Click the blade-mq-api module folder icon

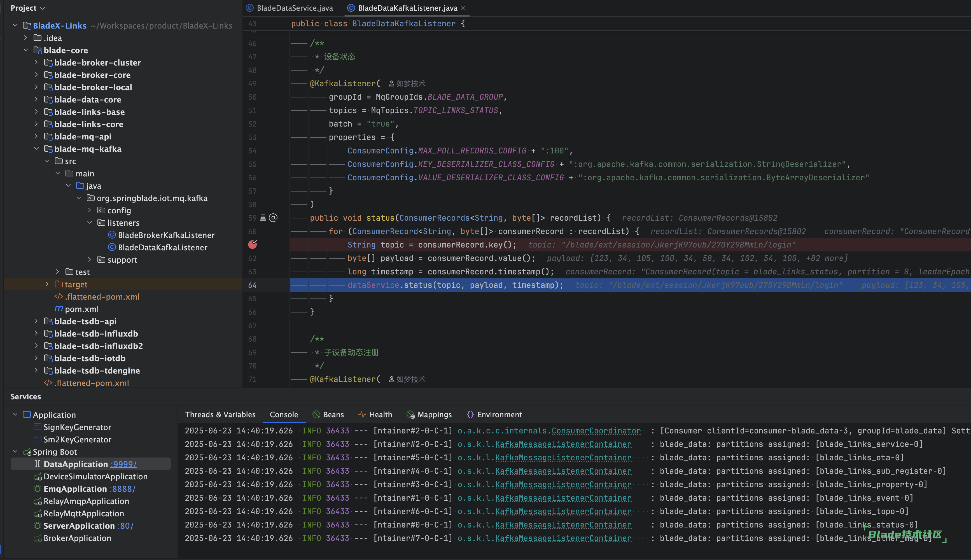(x=48, y=137)
